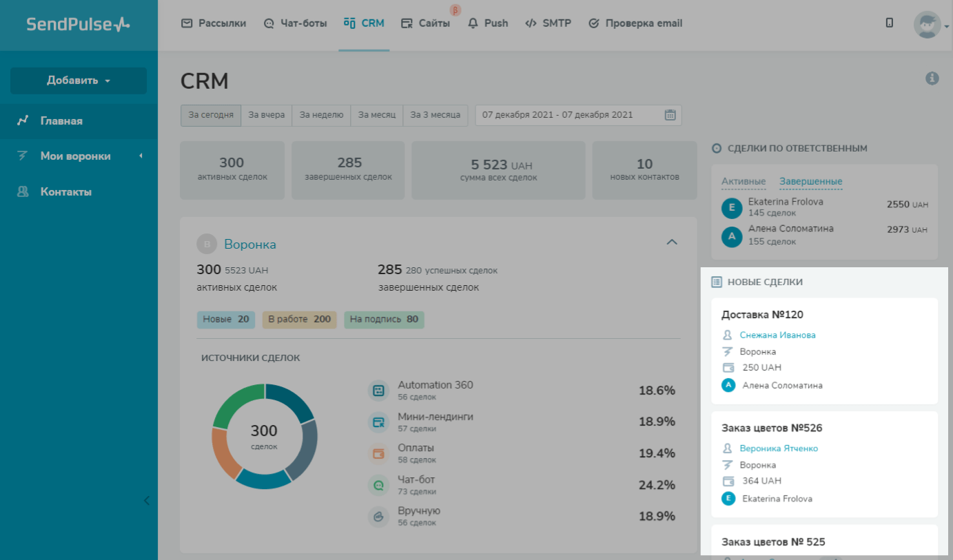The image size is (953, 560).
Task: Click the Вручную source icon
Action: (x=378, y=517)
